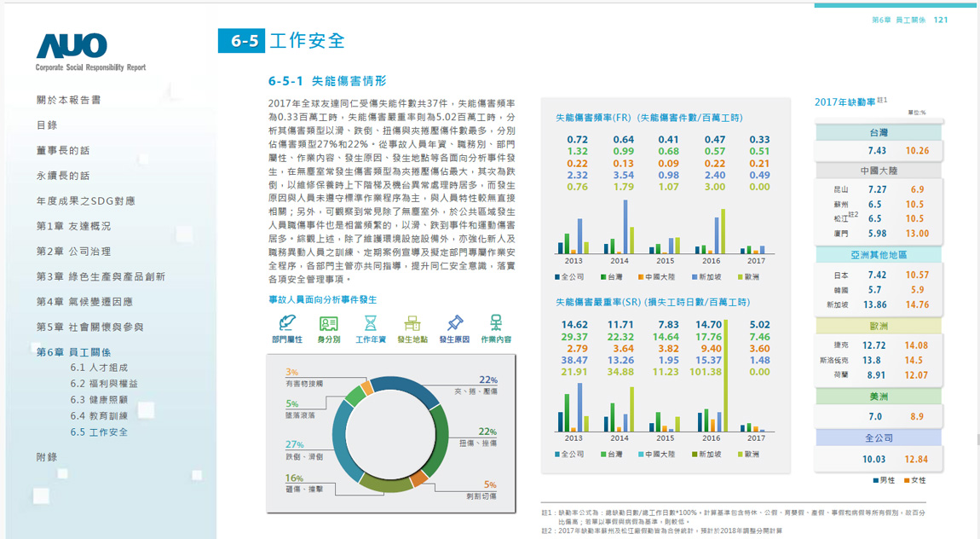Click the 男性 legend color square
The height and width of the screenshot is (539, 980).
tap(876, 481)
